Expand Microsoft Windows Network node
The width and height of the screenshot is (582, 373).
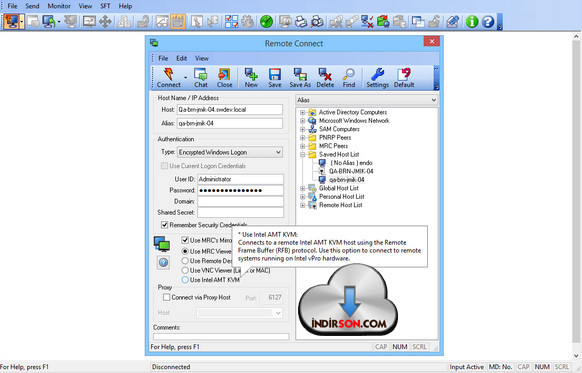[303, 121]
